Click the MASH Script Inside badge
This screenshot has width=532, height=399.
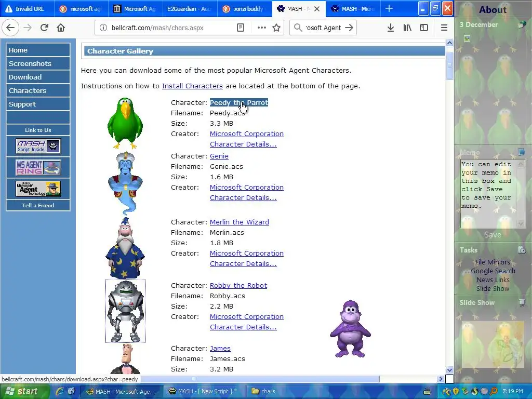pyautogui.click(x=38, y=146)
